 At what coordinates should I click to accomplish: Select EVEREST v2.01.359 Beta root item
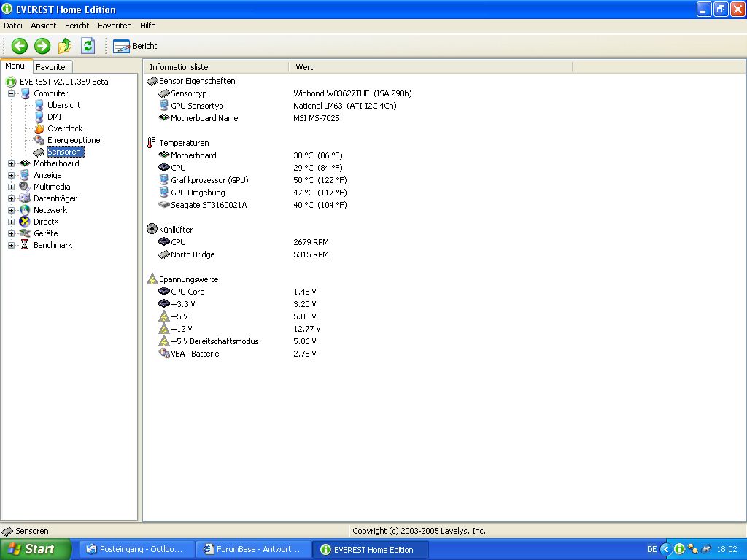point(64,82)
